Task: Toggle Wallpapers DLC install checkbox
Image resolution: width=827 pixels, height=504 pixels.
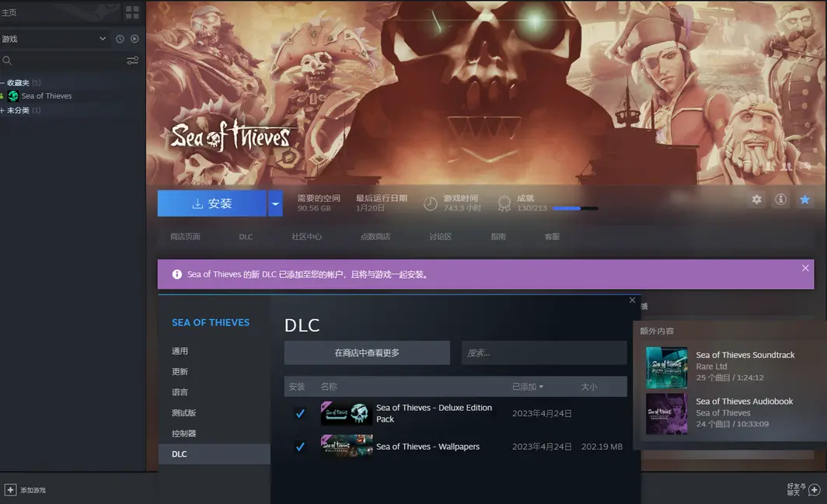Action: 300,447
